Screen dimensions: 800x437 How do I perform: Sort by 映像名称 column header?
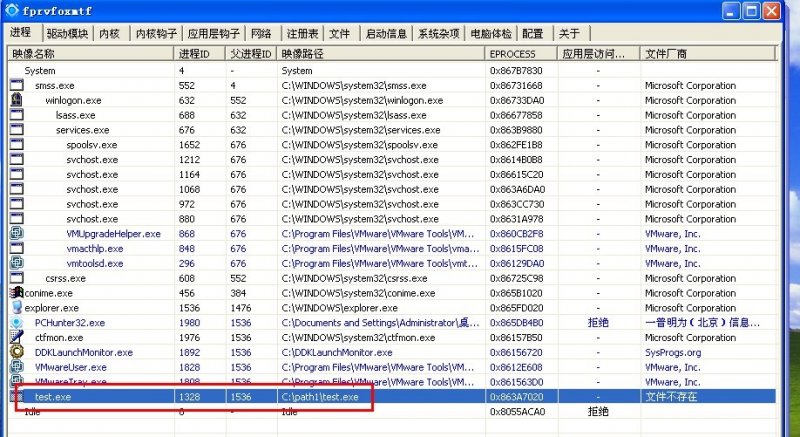coord(91,54)
